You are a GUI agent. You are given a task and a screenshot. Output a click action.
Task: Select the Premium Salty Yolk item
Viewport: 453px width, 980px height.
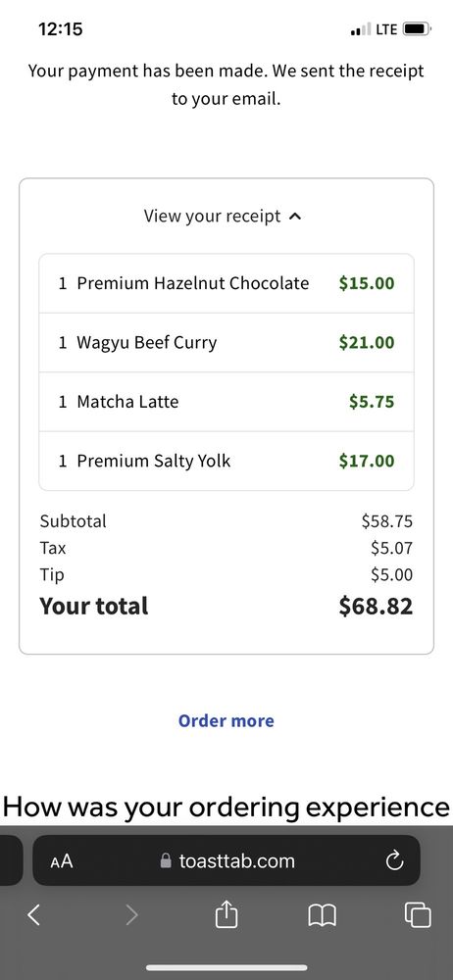pos(226,461)
